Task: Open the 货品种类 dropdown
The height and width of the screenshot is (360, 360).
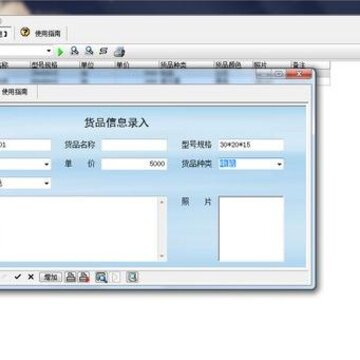Action: (279, 164)
